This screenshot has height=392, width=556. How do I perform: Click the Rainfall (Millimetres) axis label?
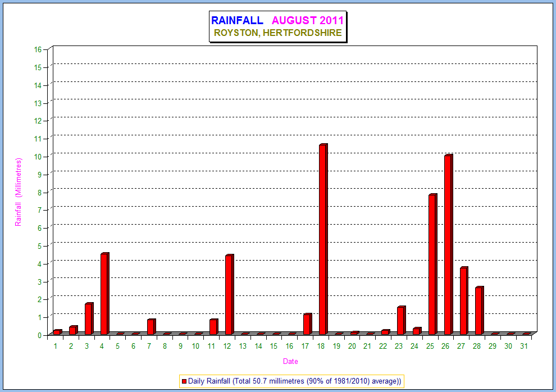tap(18, 192)
